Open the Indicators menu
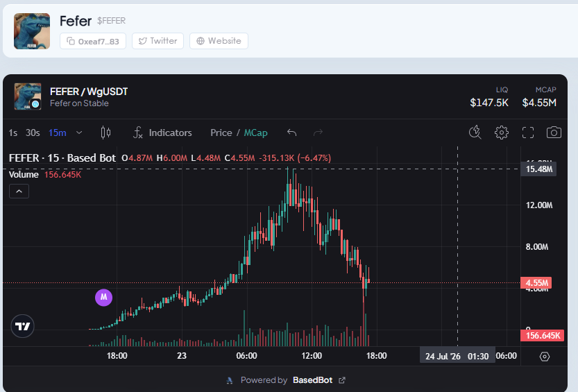This screenshot has height=392, width=578. point(162,133)
